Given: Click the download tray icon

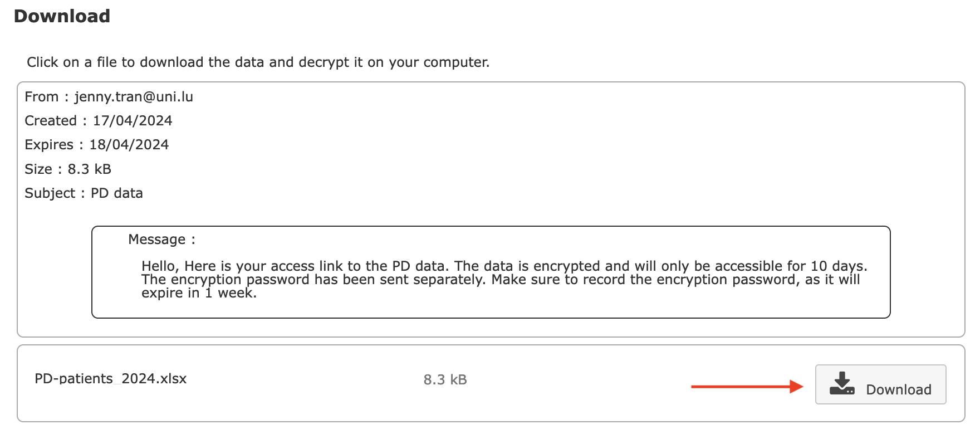Looking at the screenshot, I should click(842, 384).
